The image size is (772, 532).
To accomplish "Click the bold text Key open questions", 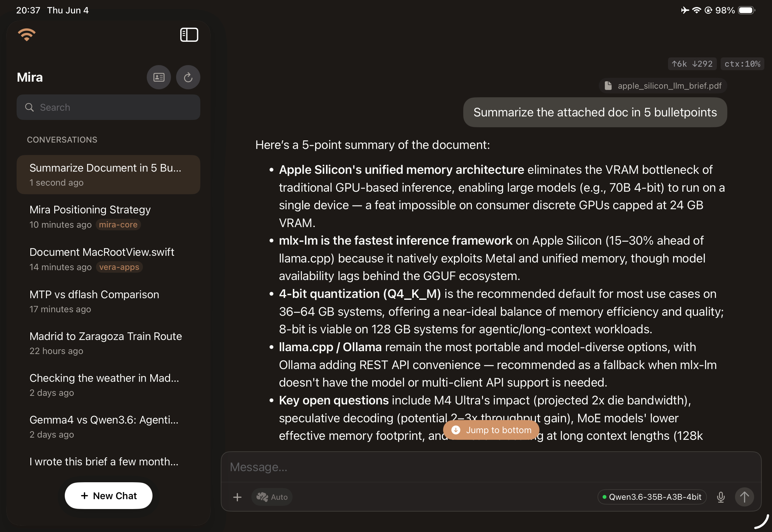I will [334, 400].
